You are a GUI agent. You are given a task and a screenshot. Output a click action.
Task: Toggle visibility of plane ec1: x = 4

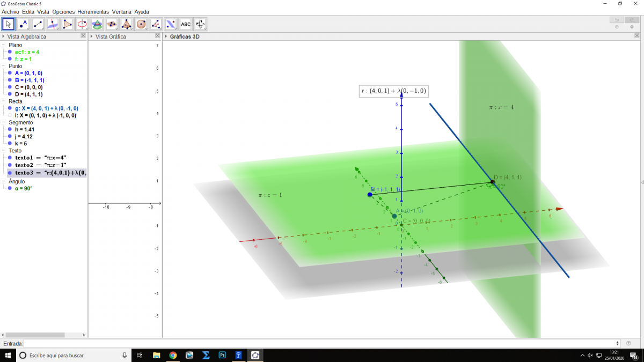[x=10, y=52]
